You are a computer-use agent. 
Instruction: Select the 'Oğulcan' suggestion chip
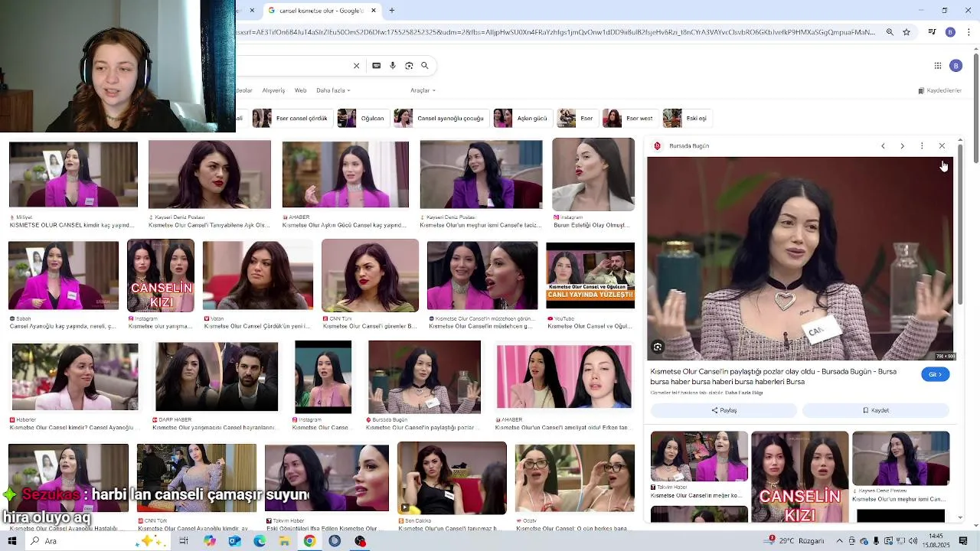[362, 119]
